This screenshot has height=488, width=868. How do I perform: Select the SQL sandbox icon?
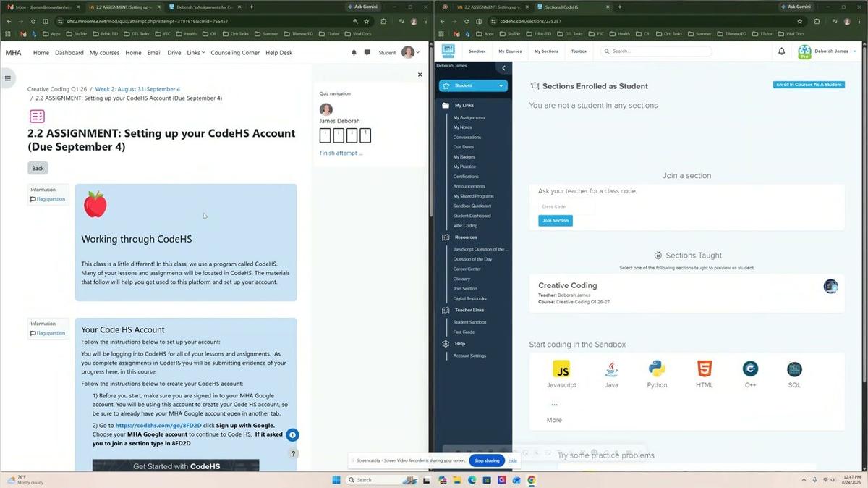tap(794, 369)
